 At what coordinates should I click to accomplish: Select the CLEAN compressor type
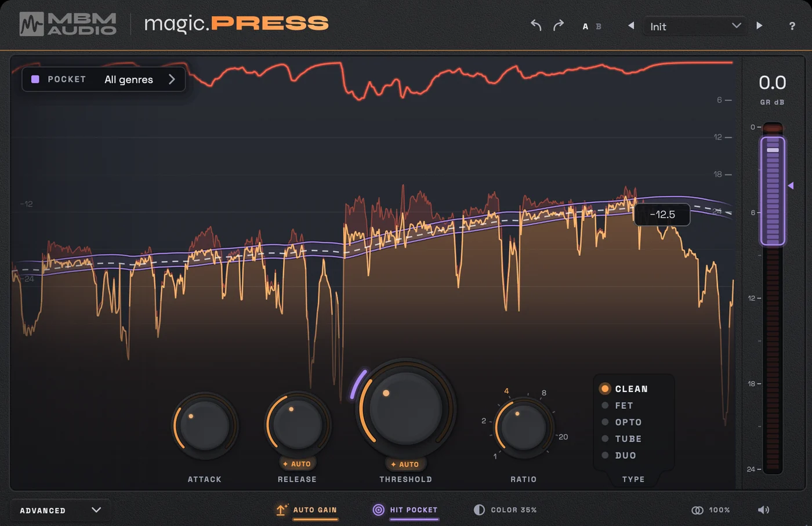pyautogui.click(x=624, y=389)
